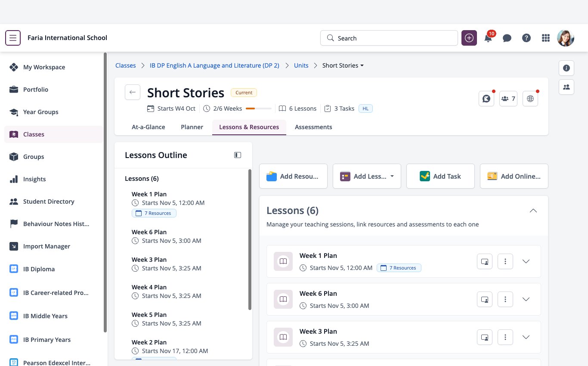Open unit discussion icon with red dot
Image resolution: width=588 pixels, height=366 pixels.
(x=486, y=99)
